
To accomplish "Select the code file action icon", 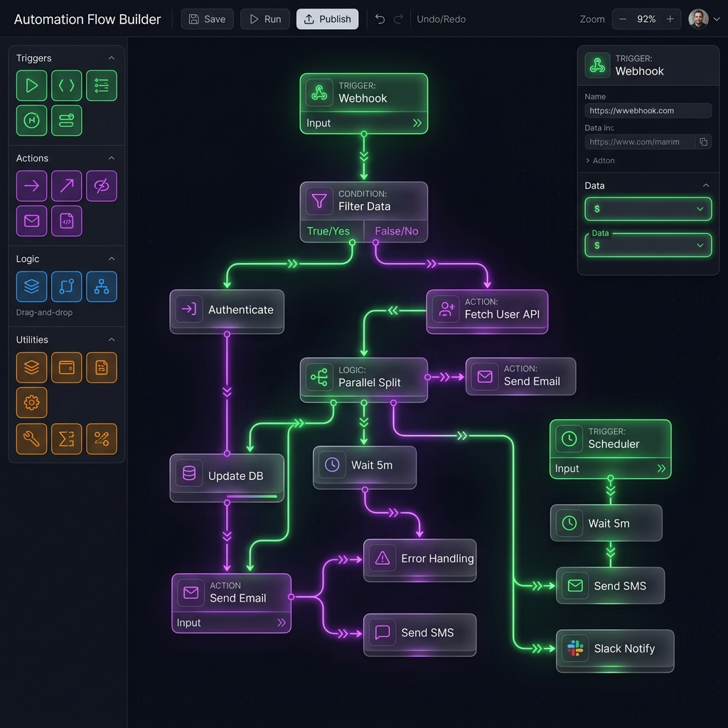I will 66,221.
